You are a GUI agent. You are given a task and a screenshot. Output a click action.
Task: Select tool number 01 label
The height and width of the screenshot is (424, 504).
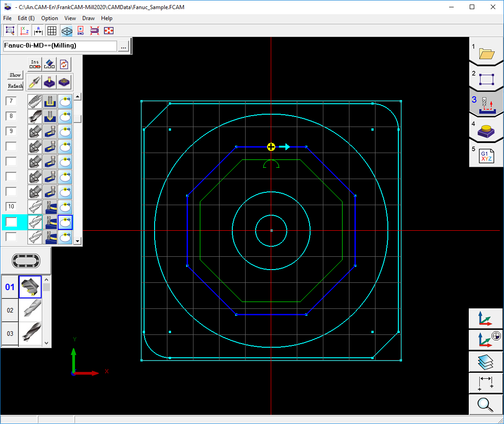coord(10,287)
